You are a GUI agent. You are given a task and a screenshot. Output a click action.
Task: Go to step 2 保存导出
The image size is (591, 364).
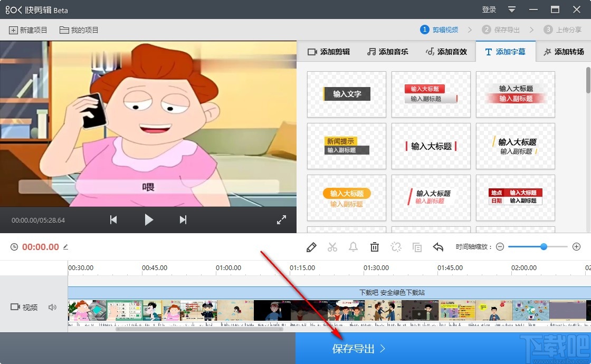pos(501,30)
